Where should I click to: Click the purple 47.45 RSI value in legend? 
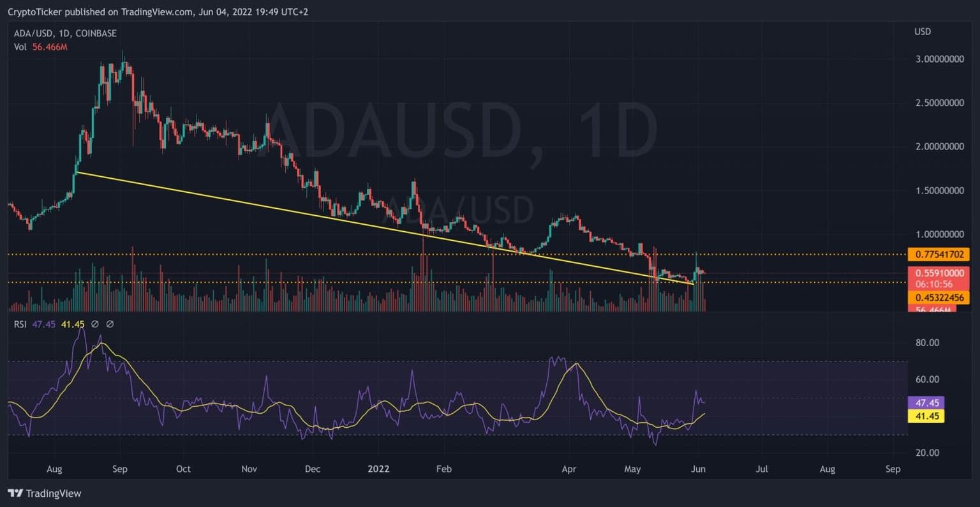coord(43,324)
